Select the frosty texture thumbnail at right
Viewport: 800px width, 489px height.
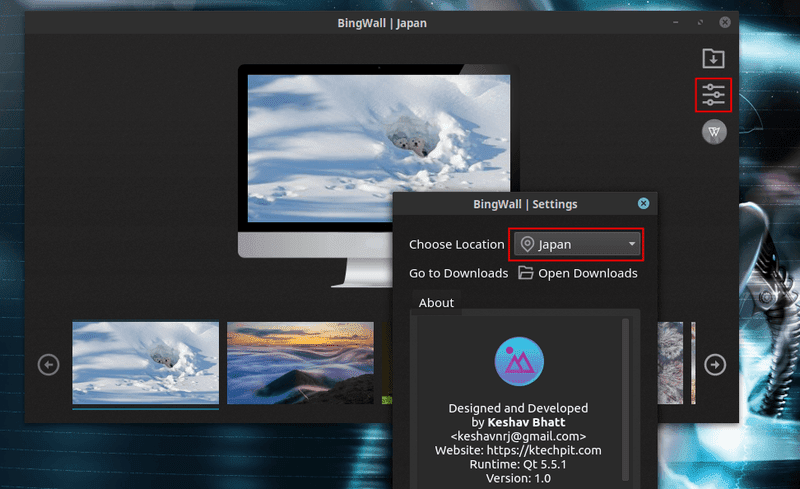[x=670, y=362]
